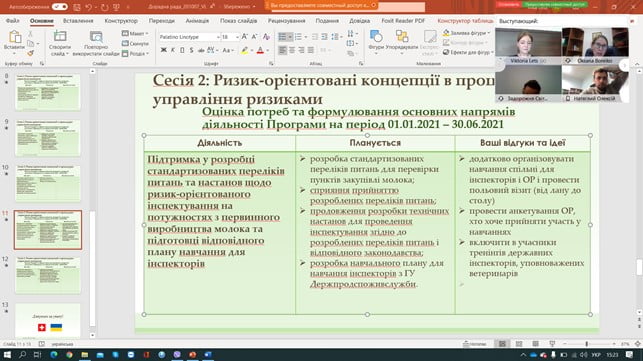Click the Increase Font Size icon
The height and width of the screenshot is (361, 643).
pyautogui.click(x=245, y=37)
